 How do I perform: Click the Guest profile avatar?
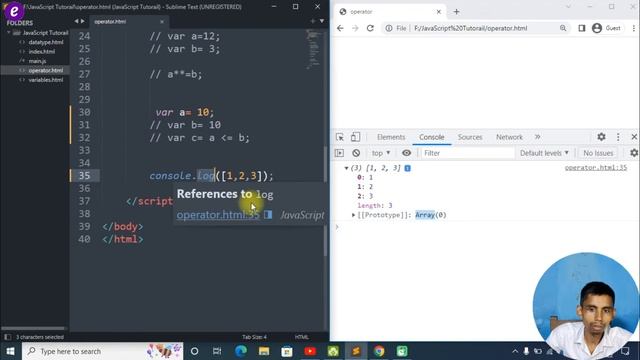pyautogui.click(x=597, y=28)
